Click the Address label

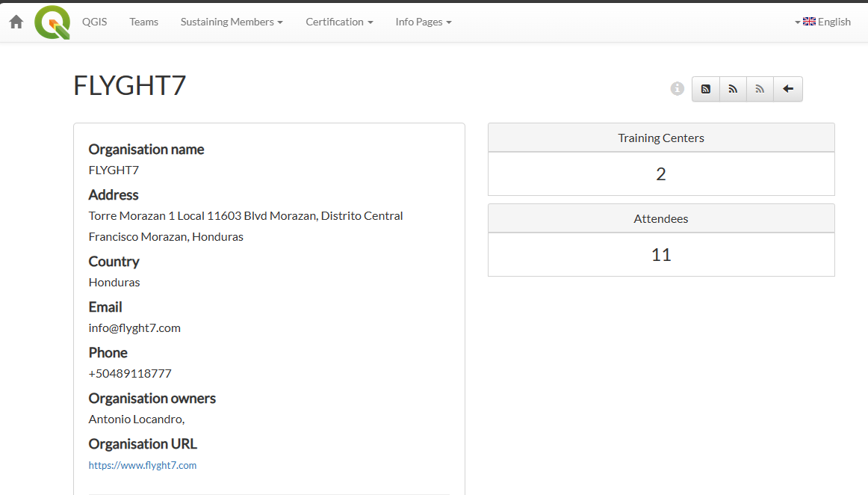coord(114,194)
